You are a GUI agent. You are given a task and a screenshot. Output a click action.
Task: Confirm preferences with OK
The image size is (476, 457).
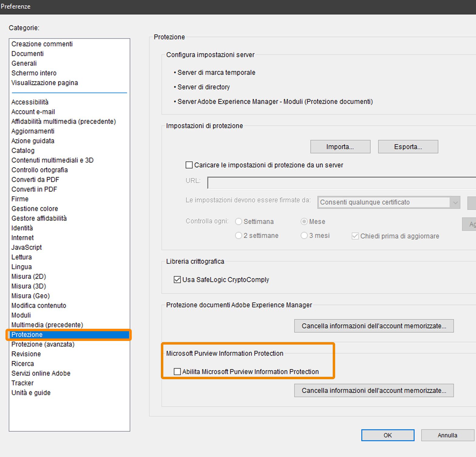pos(388,435)
